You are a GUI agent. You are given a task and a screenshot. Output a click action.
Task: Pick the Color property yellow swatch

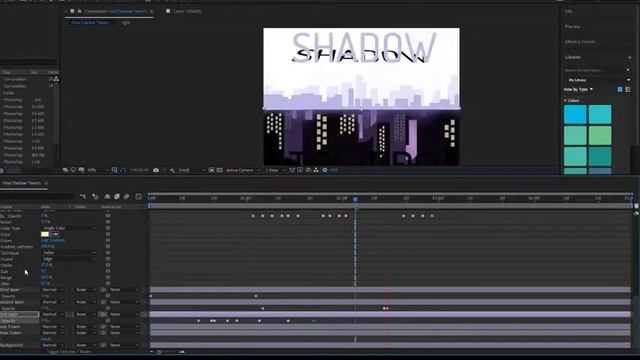tap(45, 234)
